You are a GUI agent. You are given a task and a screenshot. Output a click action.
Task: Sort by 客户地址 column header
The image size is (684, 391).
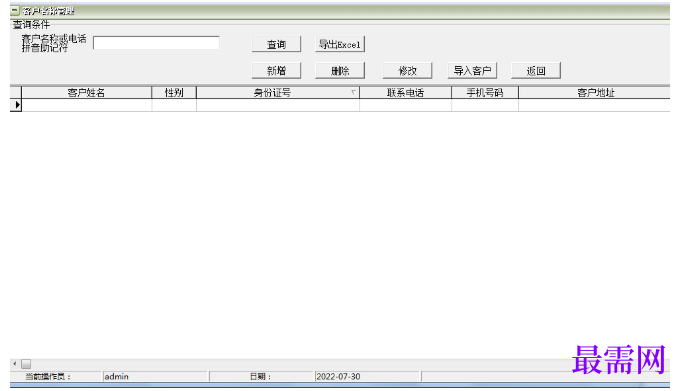pos(595,93)
